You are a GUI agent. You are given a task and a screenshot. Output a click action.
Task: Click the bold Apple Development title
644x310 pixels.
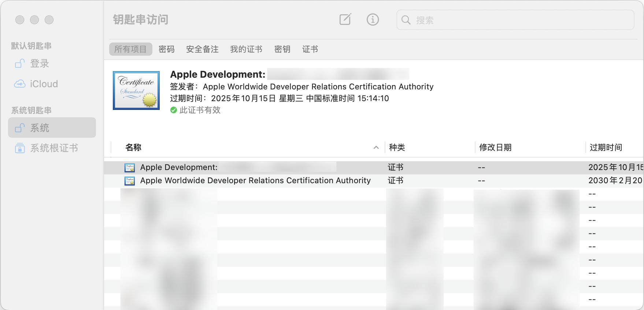(x=218, y=74)
